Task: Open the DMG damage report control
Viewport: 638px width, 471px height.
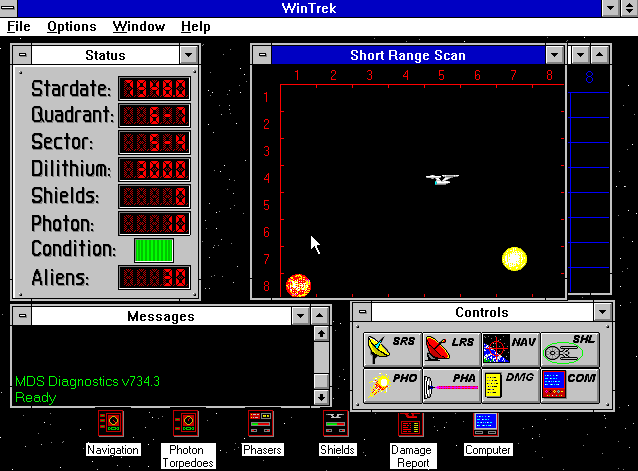Action: point(510,386)
